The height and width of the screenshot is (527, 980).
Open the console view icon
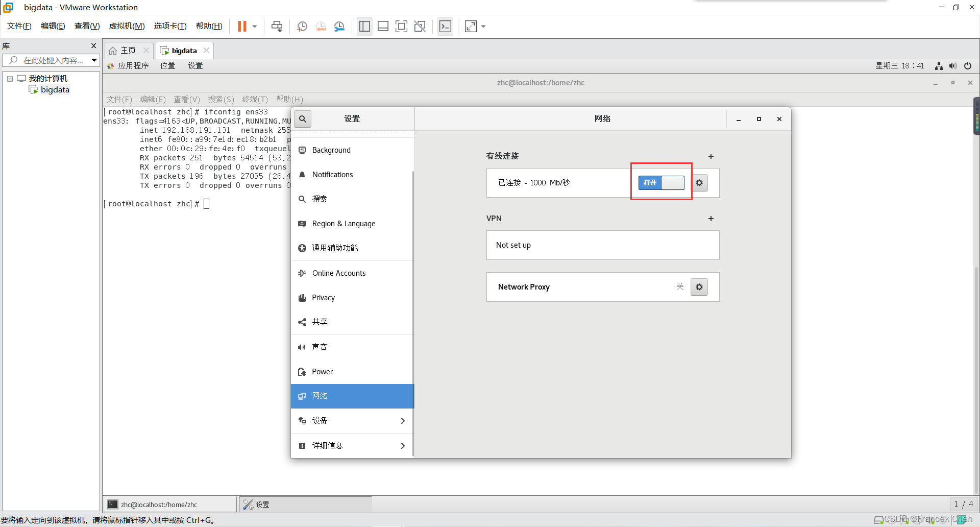(445, 26)
